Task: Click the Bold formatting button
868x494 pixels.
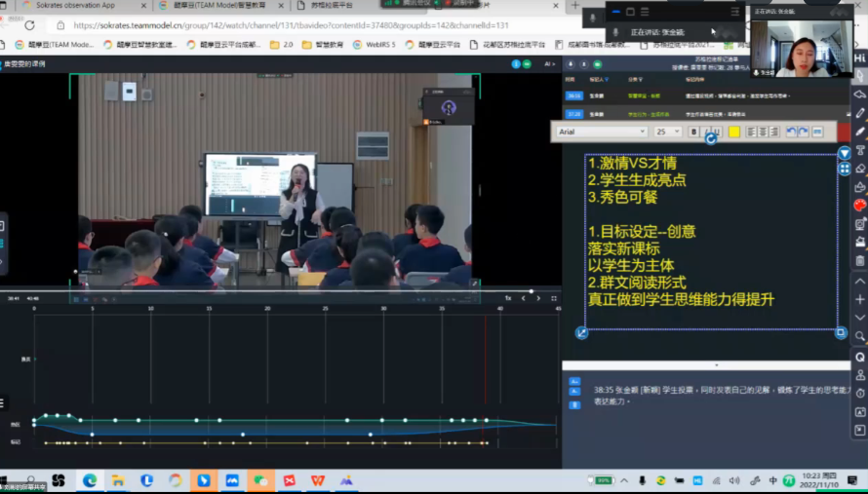Action: click(693, 132)
